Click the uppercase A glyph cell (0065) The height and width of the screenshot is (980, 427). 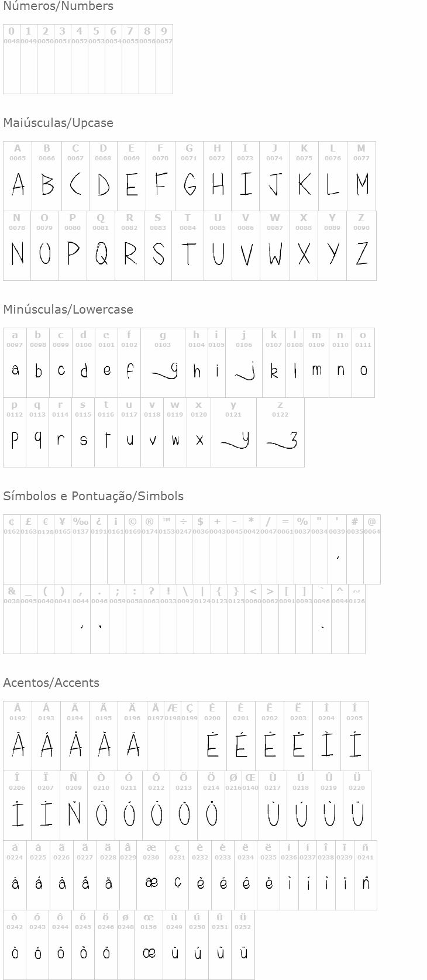[x=18, y=176]
